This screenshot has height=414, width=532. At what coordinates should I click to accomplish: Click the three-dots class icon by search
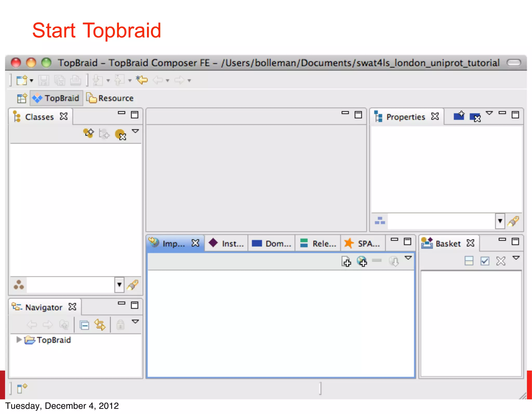click(x=19, y=285)
